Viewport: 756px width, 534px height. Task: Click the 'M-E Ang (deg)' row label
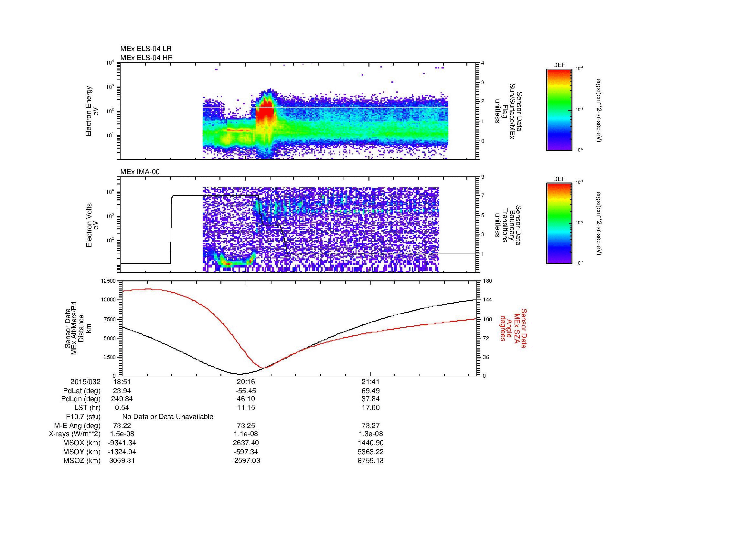[77, 425]
